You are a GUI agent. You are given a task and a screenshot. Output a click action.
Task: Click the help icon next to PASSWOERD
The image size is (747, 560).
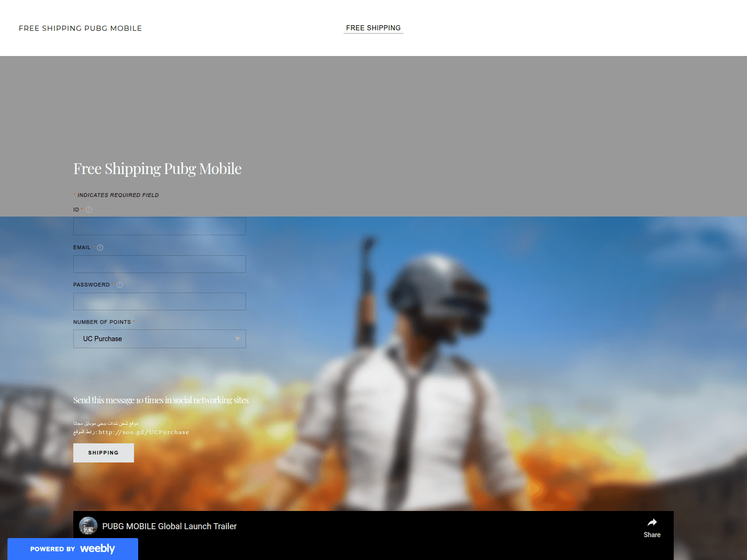pos(120,285)
